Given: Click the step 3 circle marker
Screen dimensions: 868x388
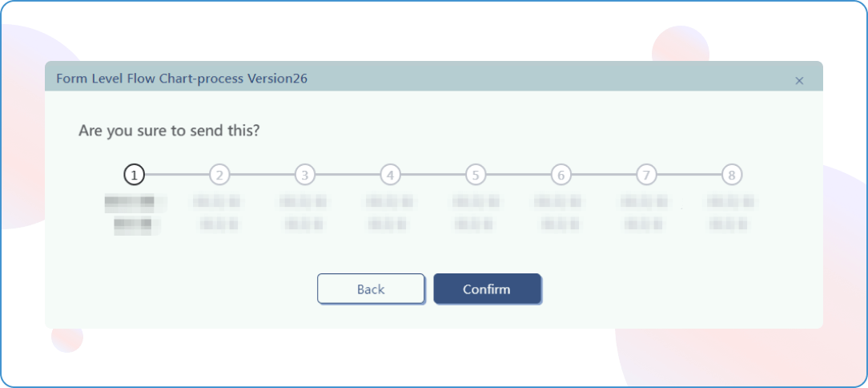Looking at the screenshot, I should tap(304, 174).
